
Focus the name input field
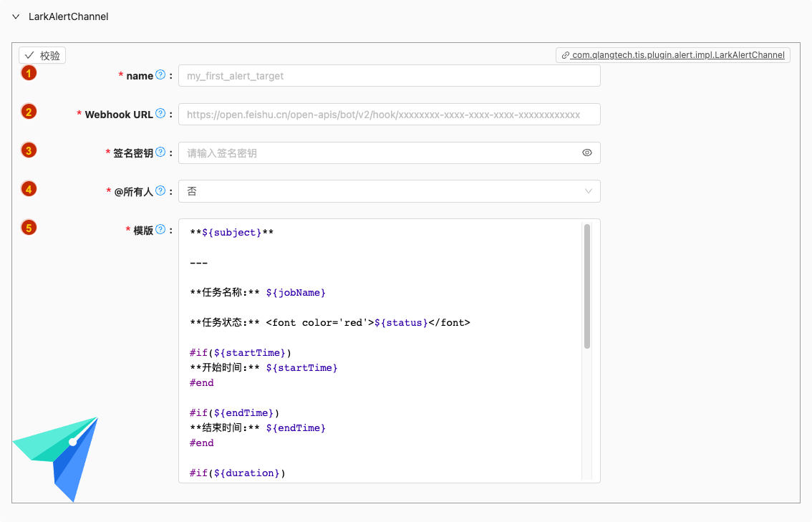click(x=389, y=76)
